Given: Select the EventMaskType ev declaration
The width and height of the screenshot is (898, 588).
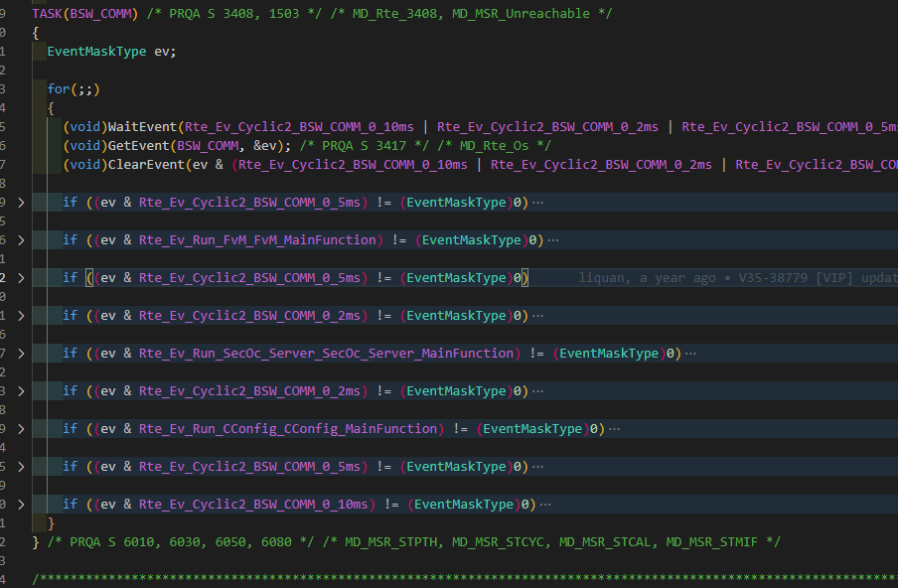Looking at the screenshot, I should [x=111, y=52].
